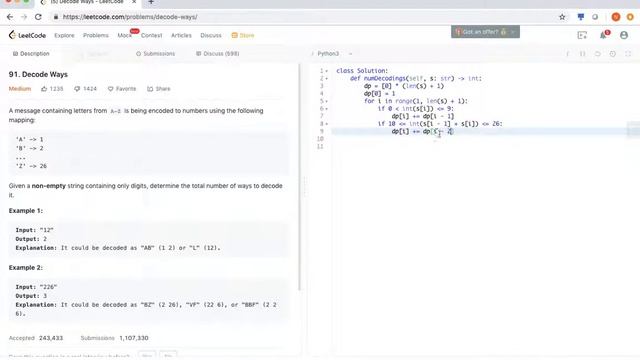Click the Got an offer banner
The height and width of the screenshot is (360, 640).
pos(485,32)
